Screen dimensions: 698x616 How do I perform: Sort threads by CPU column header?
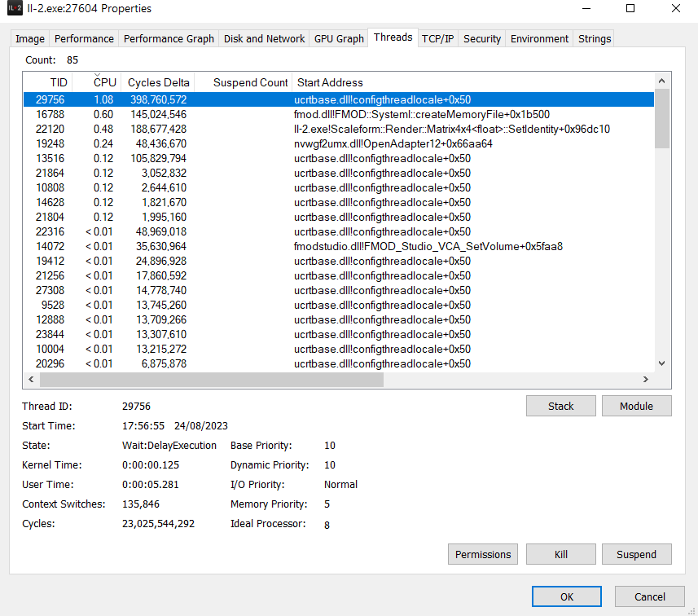[x=104, y=82]
